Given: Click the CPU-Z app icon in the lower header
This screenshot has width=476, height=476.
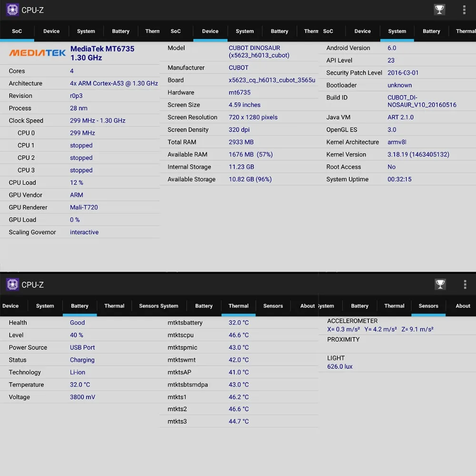Looking at the screenshot, I should point(12,285).
